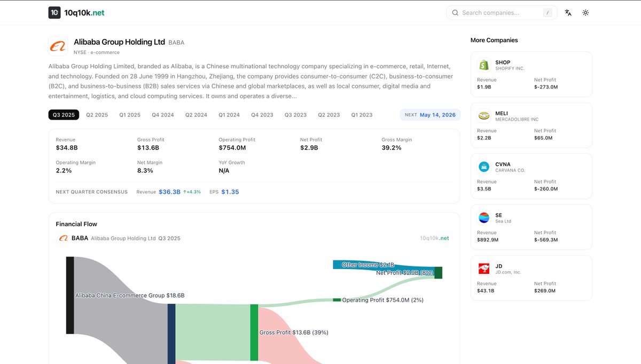Open the Q2 2024 quarter tab

(196, 115)
